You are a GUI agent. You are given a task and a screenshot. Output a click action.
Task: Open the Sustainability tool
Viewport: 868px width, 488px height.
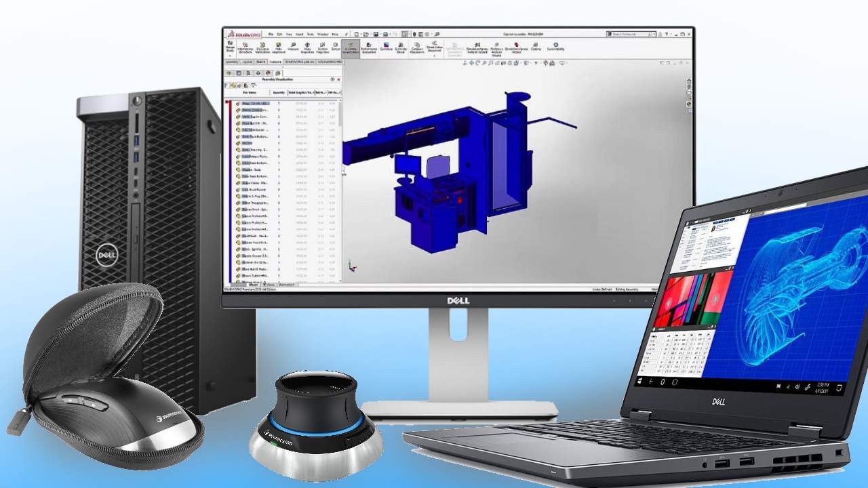555,46
